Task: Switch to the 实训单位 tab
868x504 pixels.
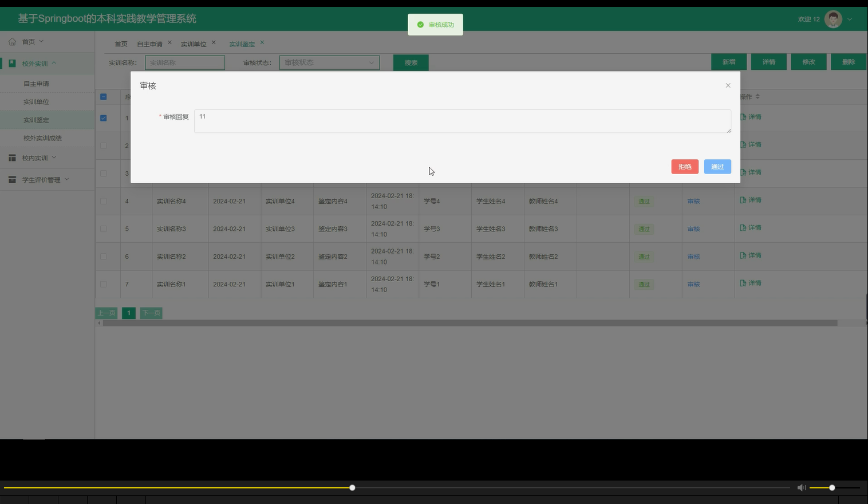Action: [x=194, y=43]
